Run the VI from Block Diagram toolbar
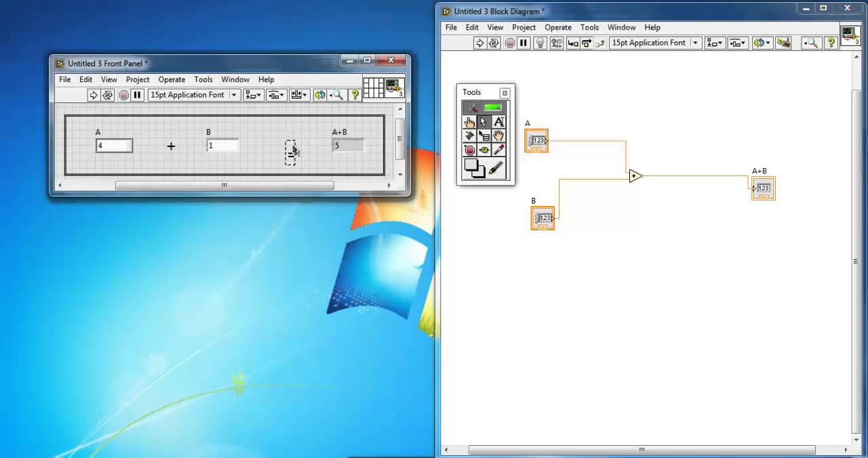868x458 pixels. (479, 43)
